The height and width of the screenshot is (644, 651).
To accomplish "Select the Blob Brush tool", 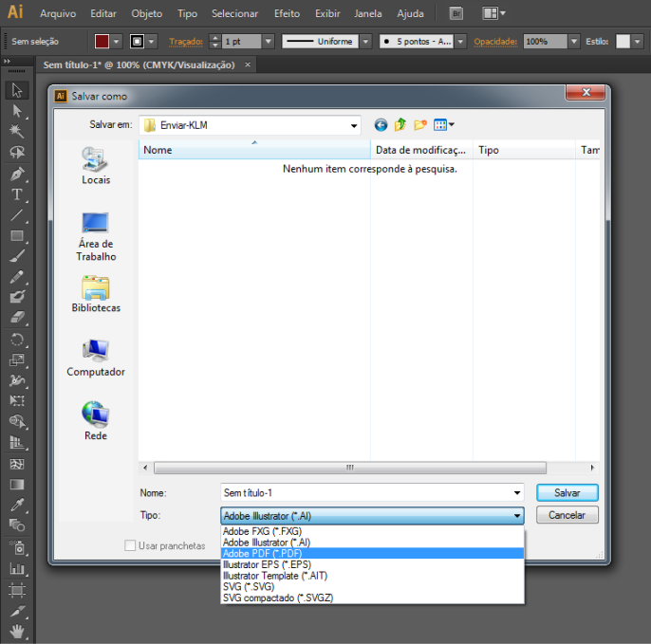I will click(17, 297).
